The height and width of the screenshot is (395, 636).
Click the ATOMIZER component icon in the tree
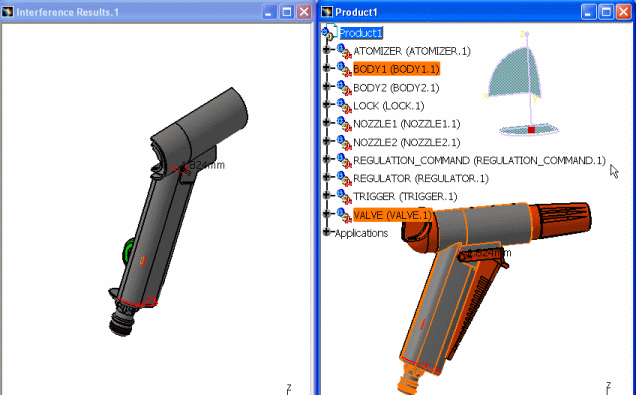coord(344,52)
